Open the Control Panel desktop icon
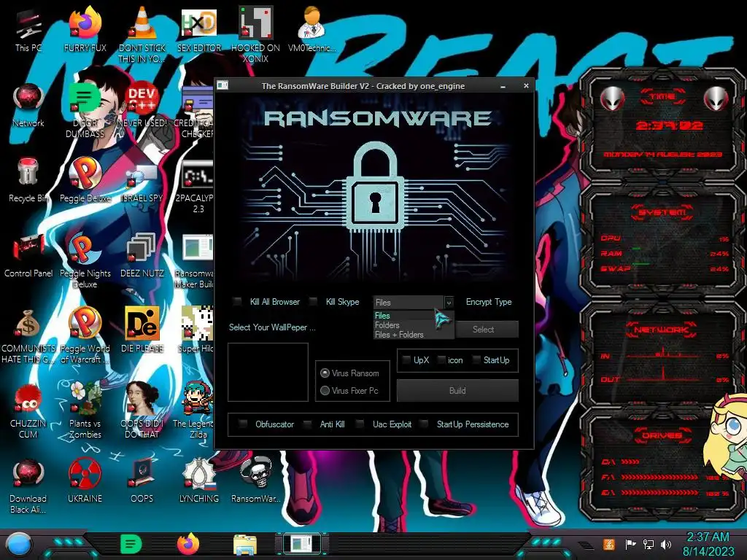Viewport: 747px width, 560px height. (28, 255)
